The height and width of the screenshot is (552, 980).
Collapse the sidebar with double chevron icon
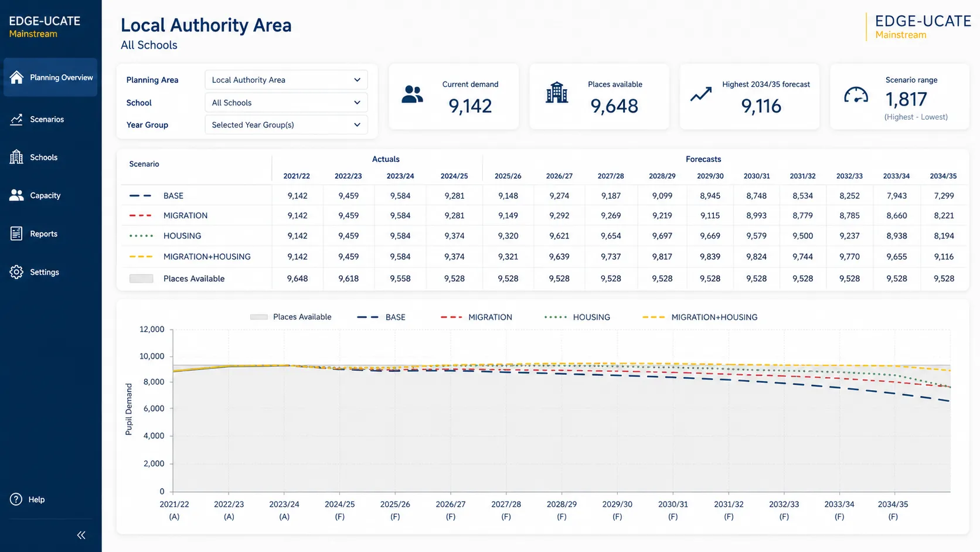point(81,535)
